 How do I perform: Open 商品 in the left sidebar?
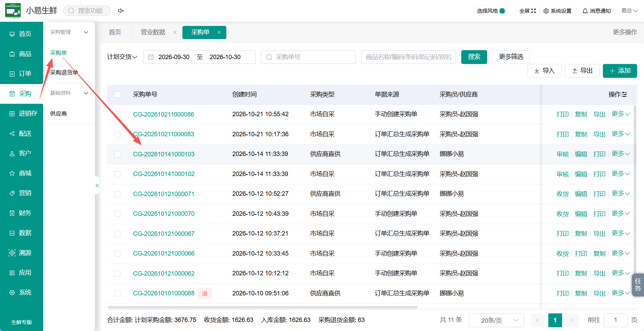(x=21, y=54)
